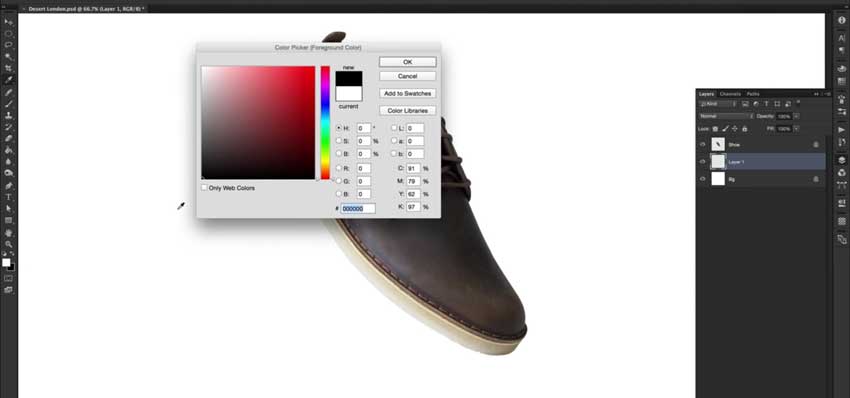Collapse the Layers panel double arrows
850x398 pixels.
pos(816,94)
